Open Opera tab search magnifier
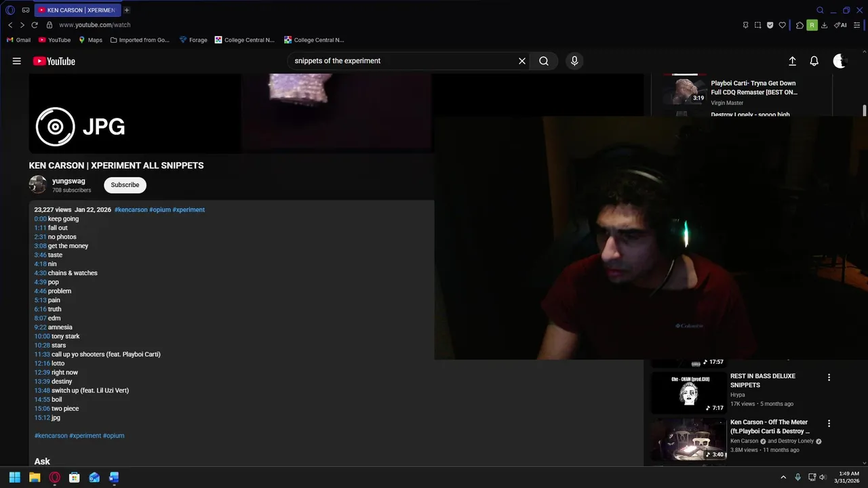868x488 pixels. click(820, 10)
